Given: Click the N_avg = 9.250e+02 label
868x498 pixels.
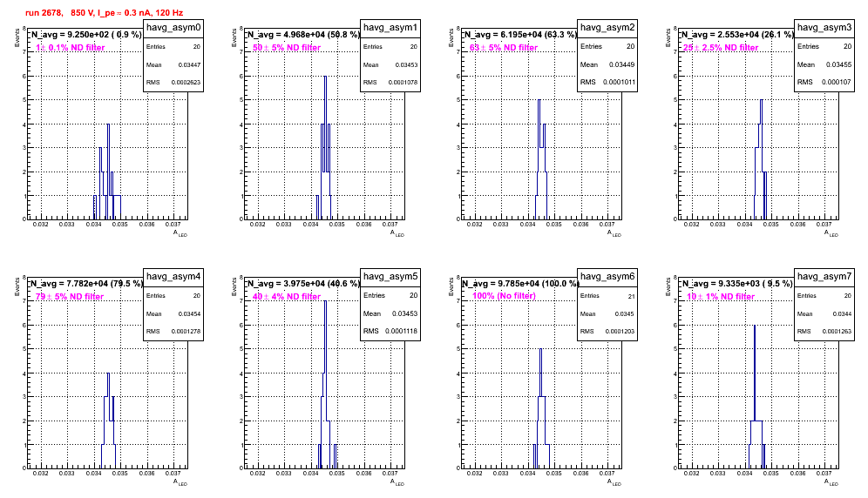Looking at the screenshot, I should pos(85,34).
